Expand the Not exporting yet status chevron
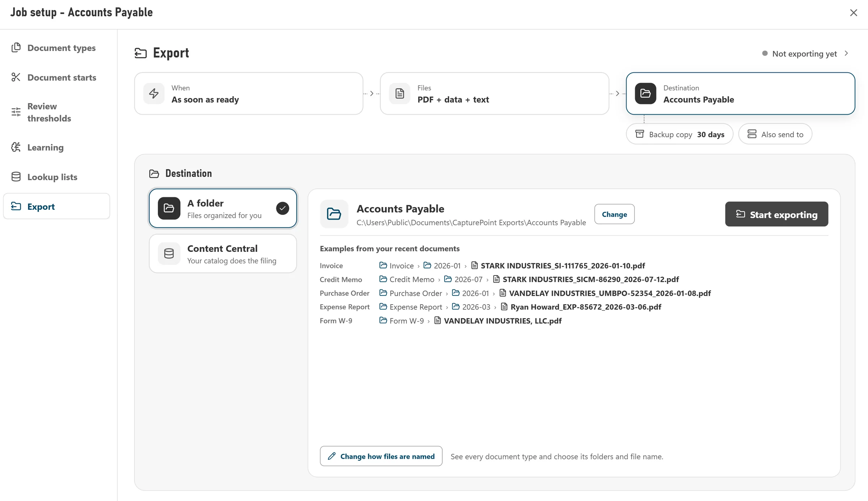This screenshot has height=501, width=868. click(846, 54)
